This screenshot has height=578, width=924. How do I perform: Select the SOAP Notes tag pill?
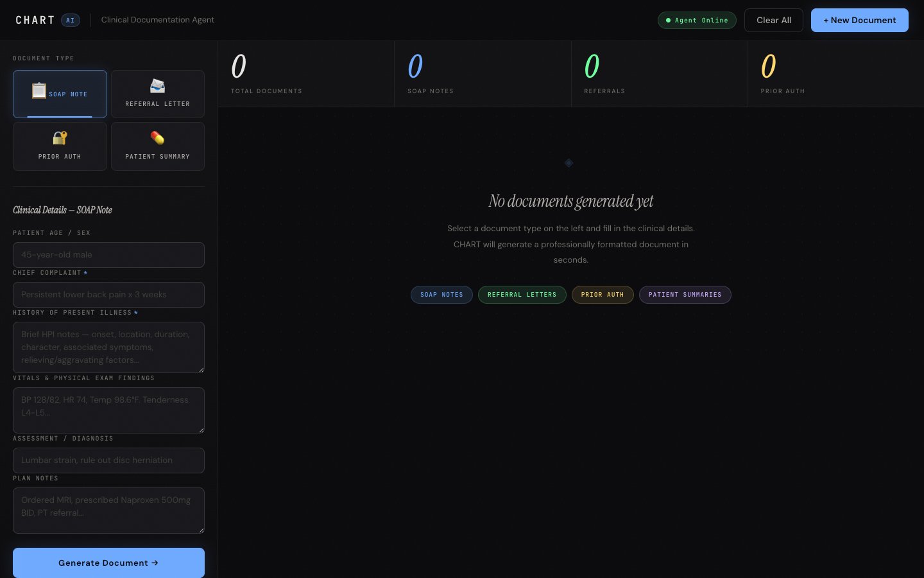(441, 295)
